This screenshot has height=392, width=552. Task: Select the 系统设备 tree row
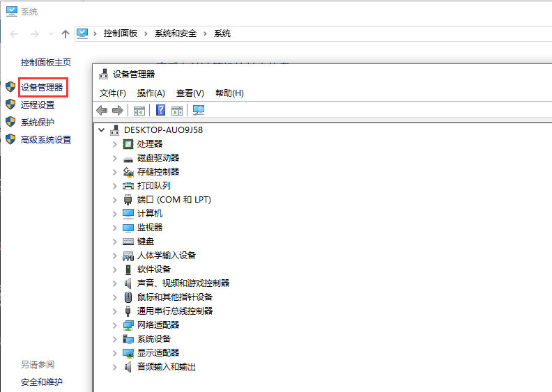point(154,339)
